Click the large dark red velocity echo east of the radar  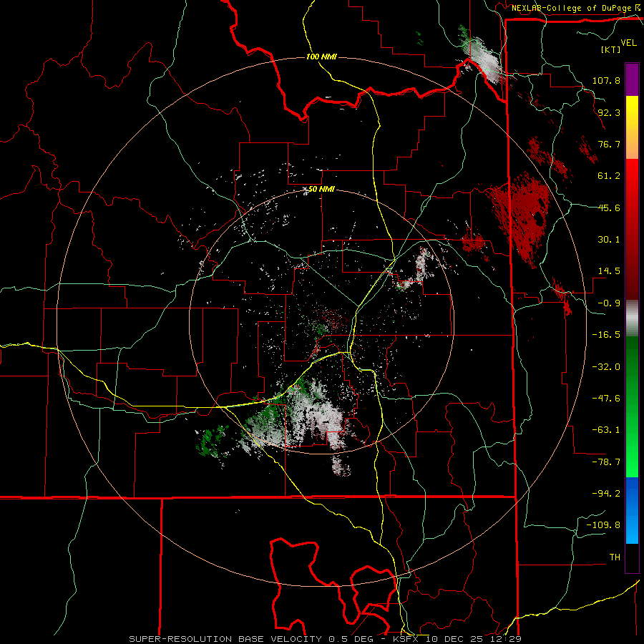pyautogui.click(x=524, y=218)
